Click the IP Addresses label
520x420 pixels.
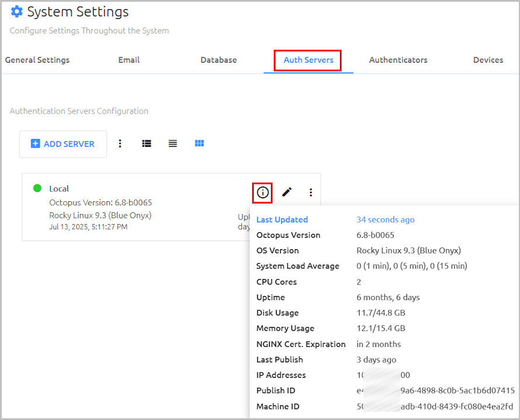coord(281,375)
